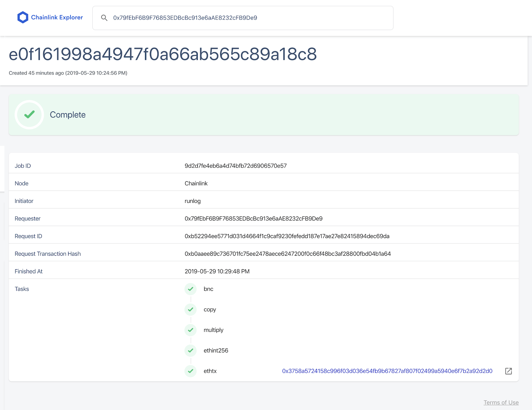
Task: Select Finished At value 2019-05-29 10:29:48 PM
Action: pos(217,272)
